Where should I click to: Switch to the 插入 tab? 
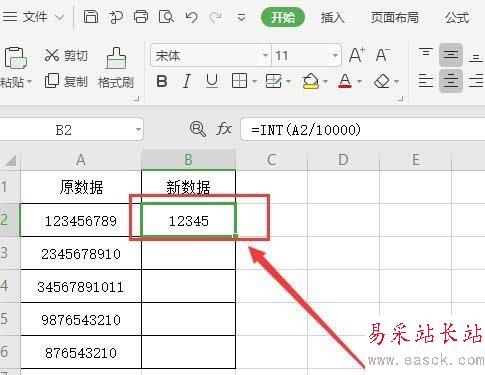[x=332, y=17]
